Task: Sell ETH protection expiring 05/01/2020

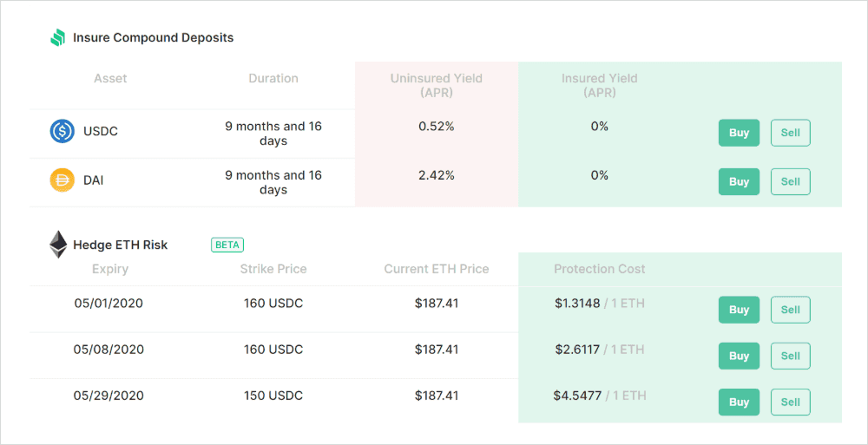Action: point(791,310)
